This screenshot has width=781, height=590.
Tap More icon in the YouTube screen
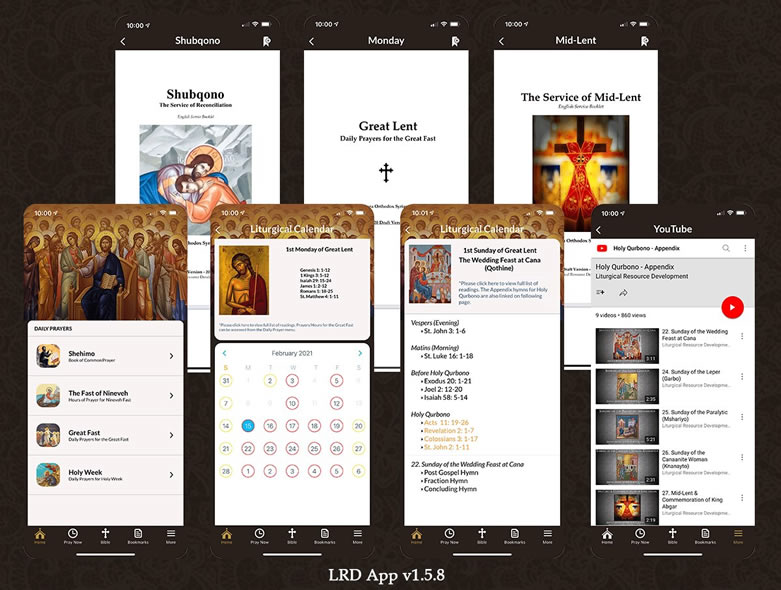pyautogui.click(x=738, y=536)
